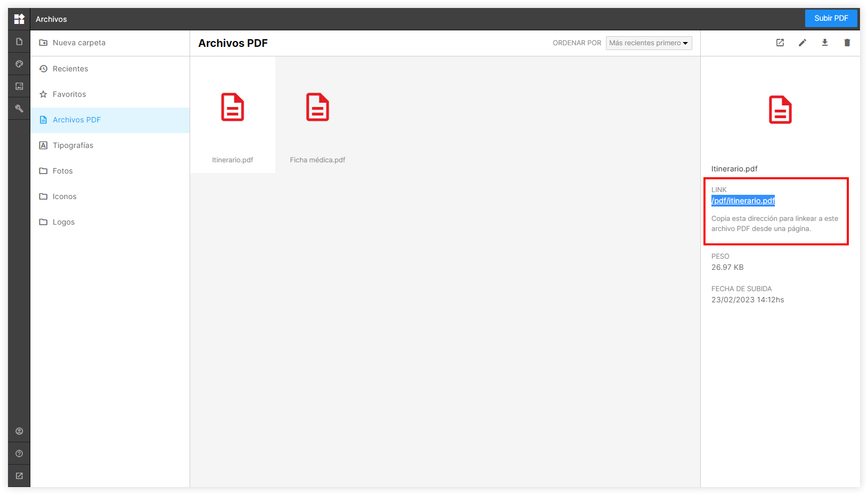Go to Recientes in the folder list
The image size is (868, 495).
coord(70,69)
